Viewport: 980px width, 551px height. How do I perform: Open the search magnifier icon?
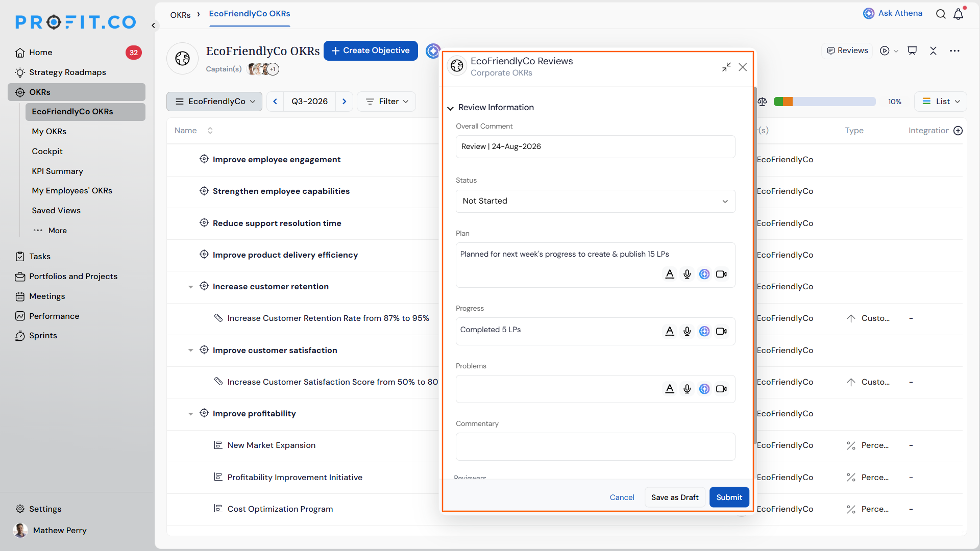coord(941,14)
